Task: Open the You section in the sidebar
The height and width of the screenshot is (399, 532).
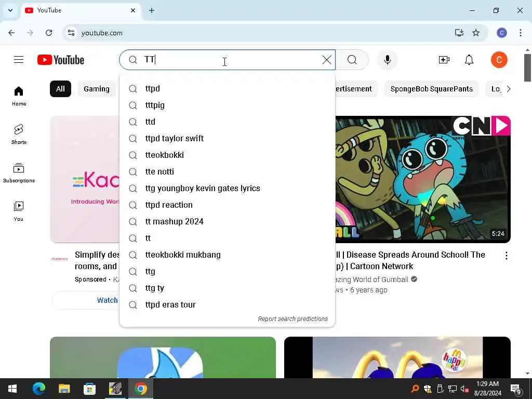Action: (x=19, y=211)
